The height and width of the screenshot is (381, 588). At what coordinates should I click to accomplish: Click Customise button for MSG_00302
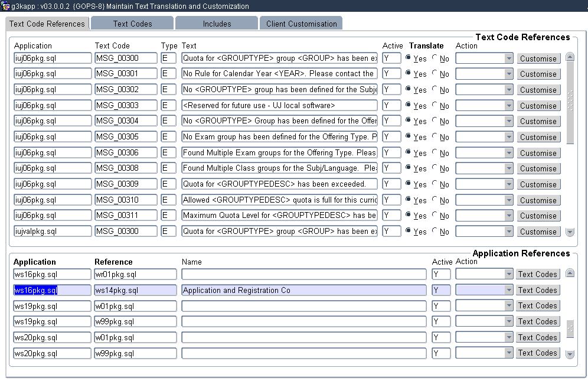[x=538, y=89]
